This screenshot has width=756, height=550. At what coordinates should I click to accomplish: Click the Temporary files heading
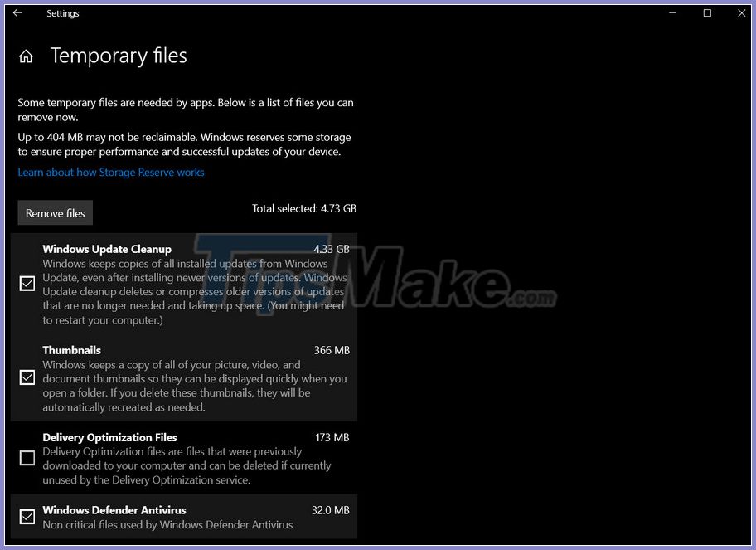tap(119, 56)
